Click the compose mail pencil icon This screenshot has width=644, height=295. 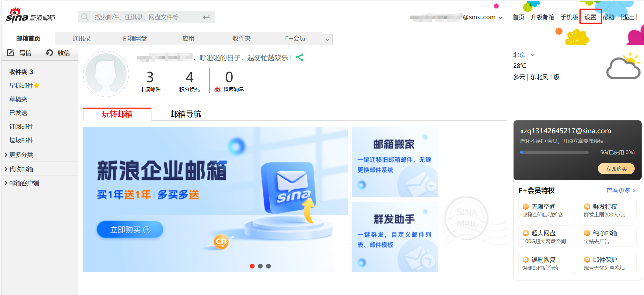10,53
